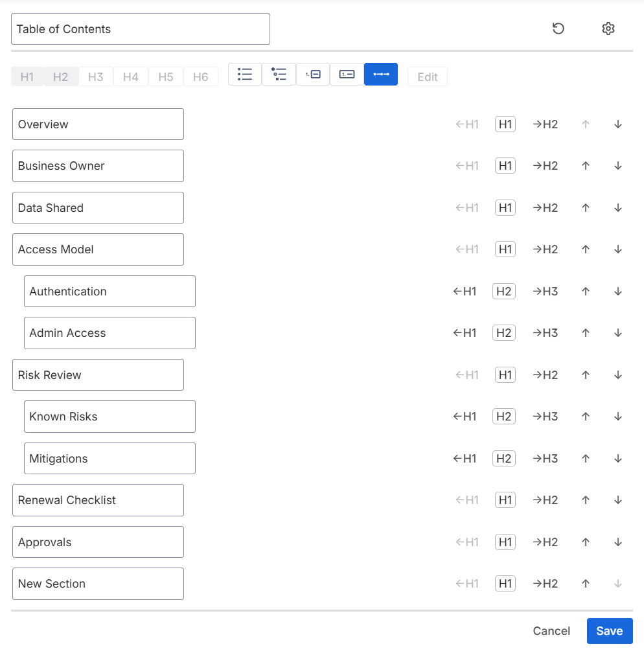Move Admin Access row down

coord(618,333)
